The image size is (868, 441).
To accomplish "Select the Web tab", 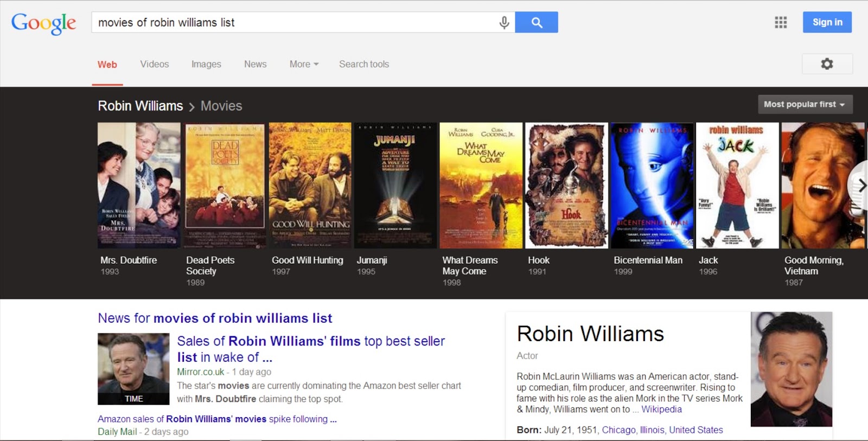I will [107, 65].
